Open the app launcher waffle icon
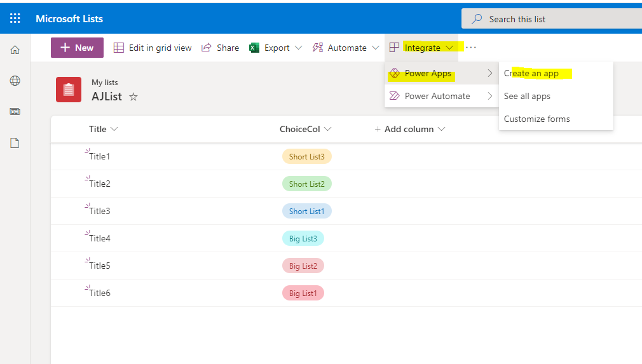This screenshot has width=642, height=364. pyautogui.click(x=15, y=18)
